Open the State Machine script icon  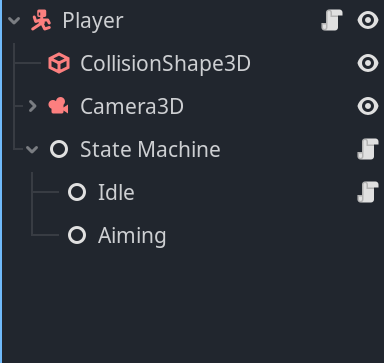[x=368, y=149]
